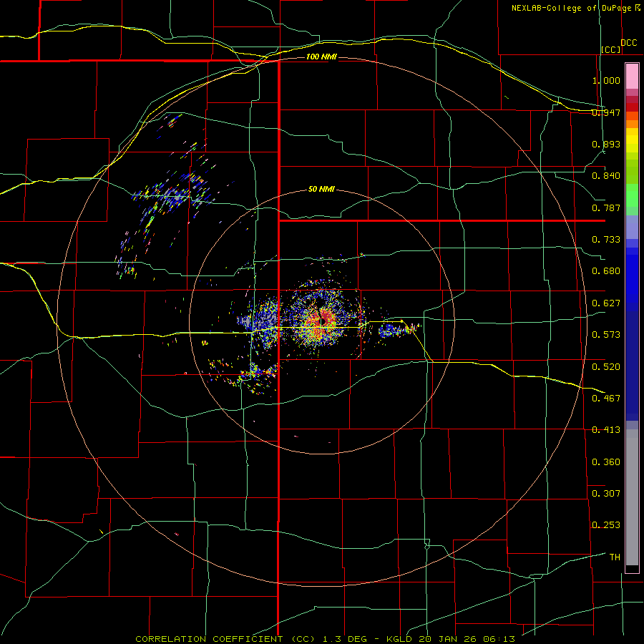
Task: Select the 0.307 scale value
Action: point(606,493)
